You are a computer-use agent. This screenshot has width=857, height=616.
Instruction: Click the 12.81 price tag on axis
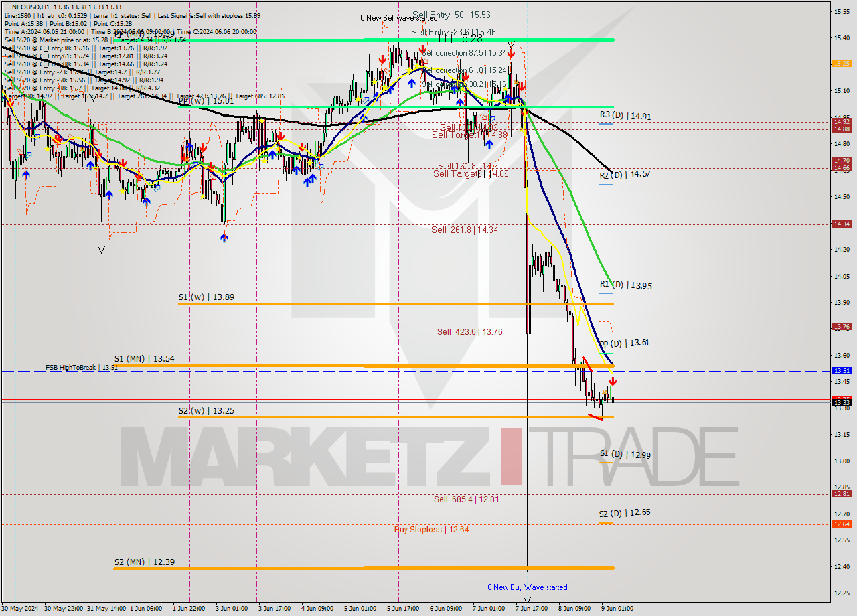tap(842, 494)
